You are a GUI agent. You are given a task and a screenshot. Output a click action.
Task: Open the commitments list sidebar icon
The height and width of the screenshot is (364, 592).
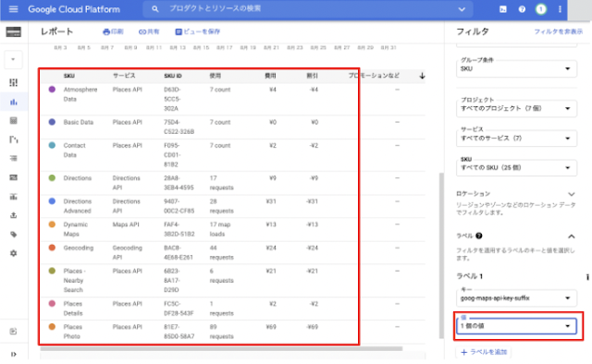pos(14,158)
